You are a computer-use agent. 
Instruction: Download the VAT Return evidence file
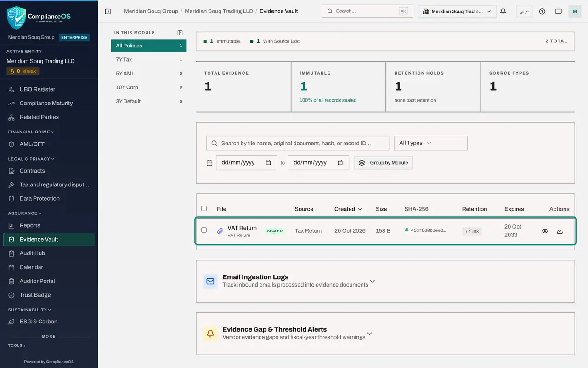560,231
